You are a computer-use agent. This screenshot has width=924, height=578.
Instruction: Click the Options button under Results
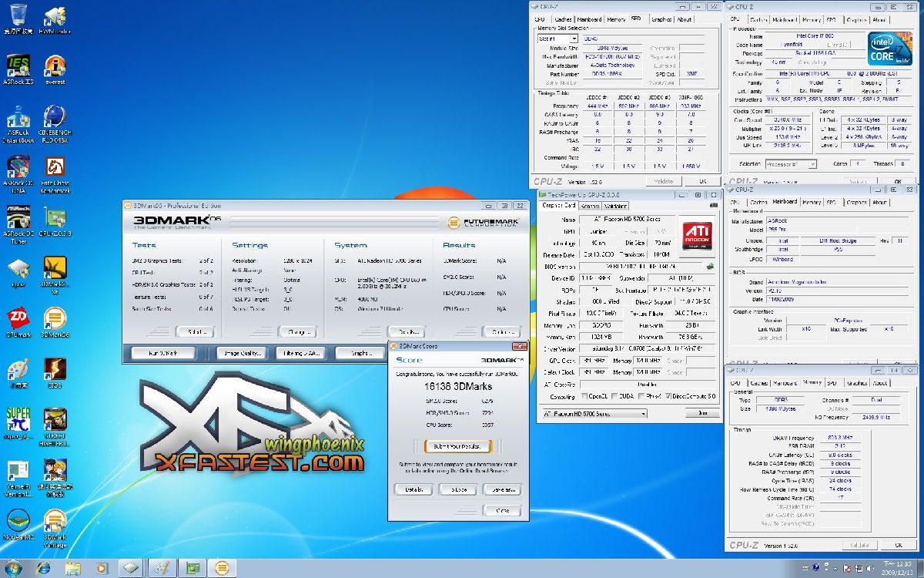[x=501, y=332]
